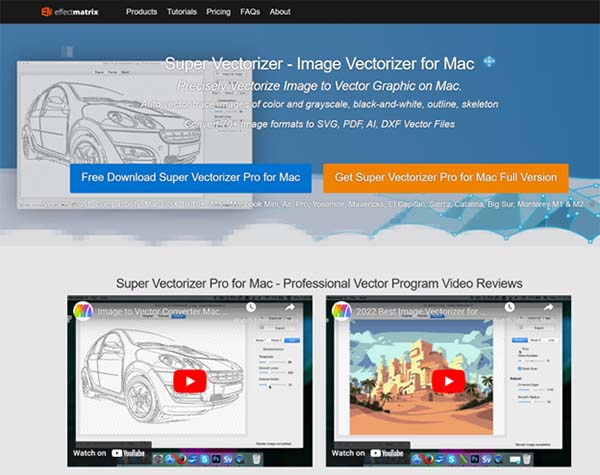Click Share arrow on car video

click(290, 307)
